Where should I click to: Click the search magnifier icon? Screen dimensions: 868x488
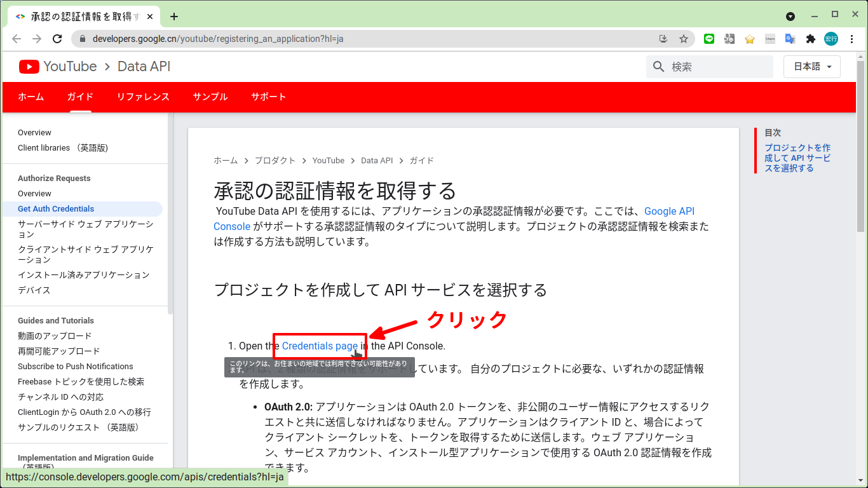[658, 66]
